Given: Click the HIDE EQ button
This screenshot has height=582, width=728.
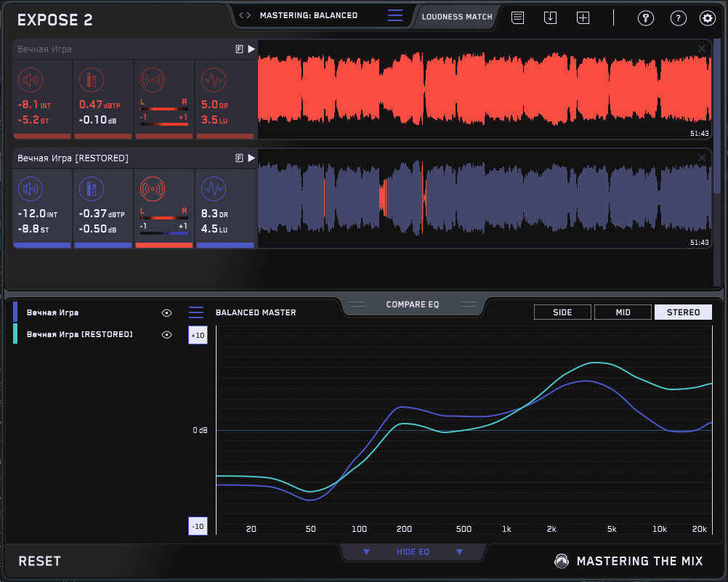Looking at the screenshot, I should coord(413,551).
